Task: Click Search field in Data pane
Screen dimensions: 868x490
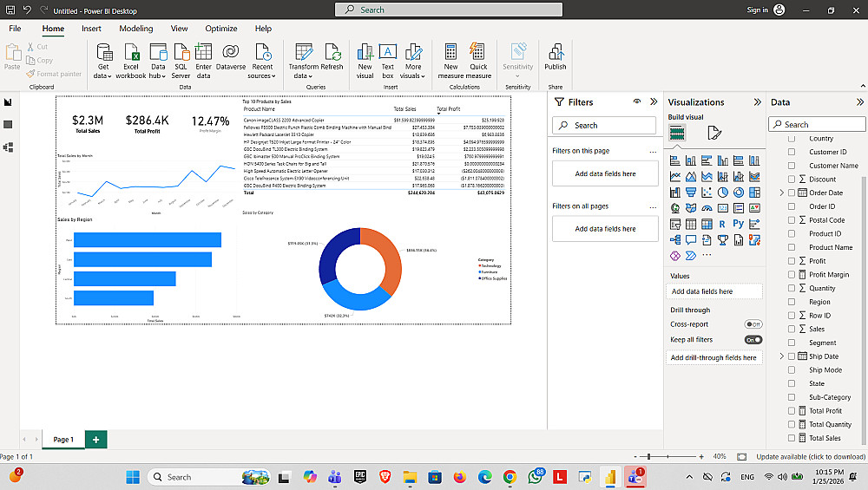Action: coord(817,124)
